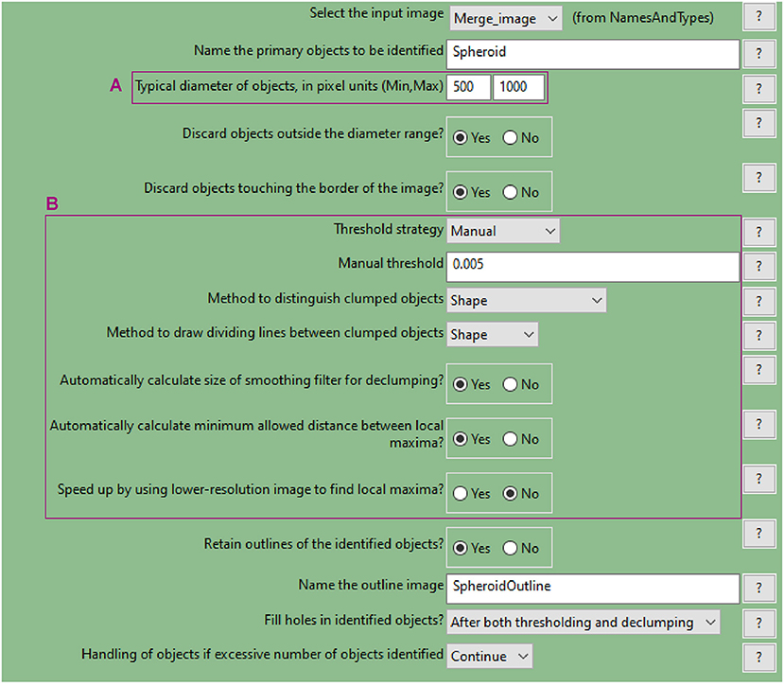Select Yes for discard objects touching border
Viewport: 784px width, 686px height.
(471, 192)
